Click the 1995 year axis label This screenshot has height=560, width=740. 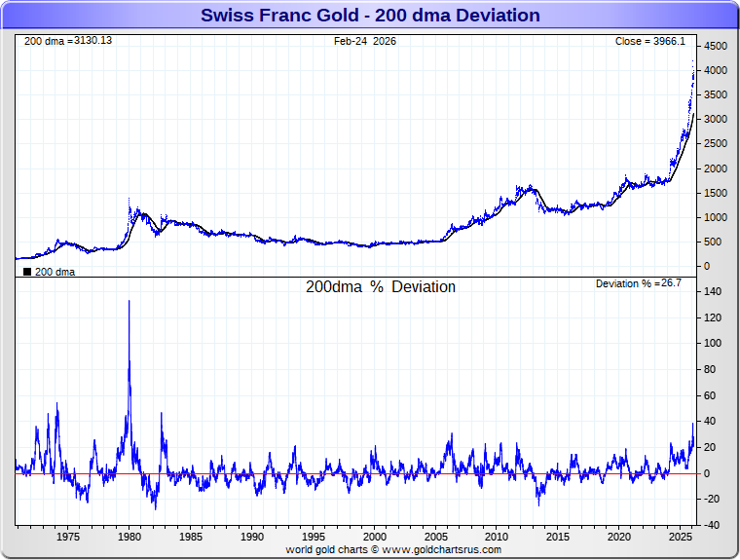(314, 537)
